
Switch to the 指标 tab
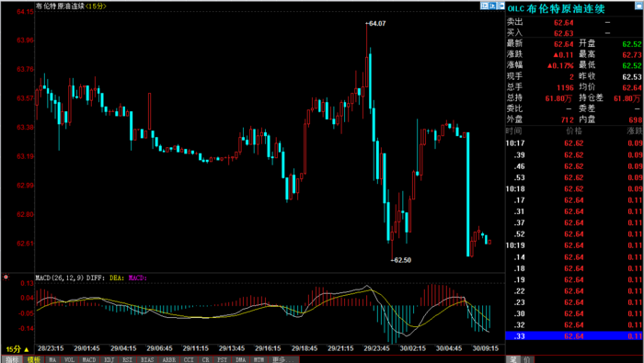11,359
